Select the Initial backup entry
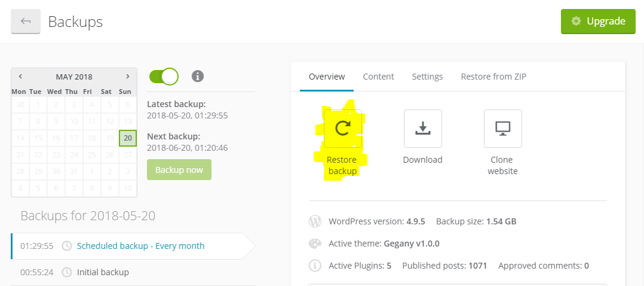644x286 pixels. coord(103,272)
